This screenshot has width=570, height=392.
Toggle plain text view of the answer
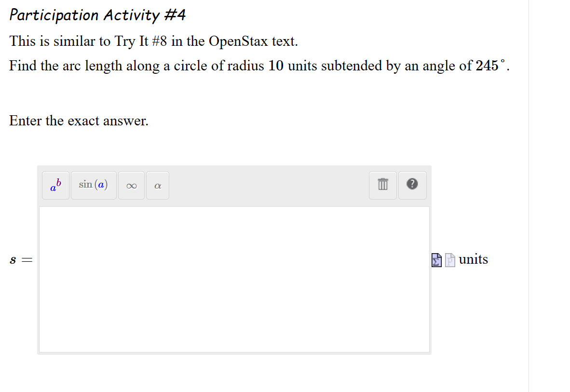click(449, 259)
